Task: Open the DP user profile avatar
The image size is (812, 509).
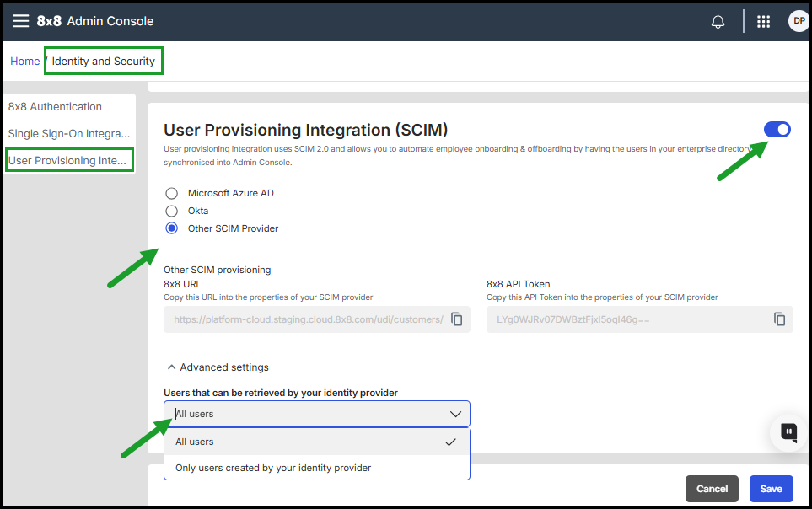Action: pyautogui.click(x=797, y=21)
